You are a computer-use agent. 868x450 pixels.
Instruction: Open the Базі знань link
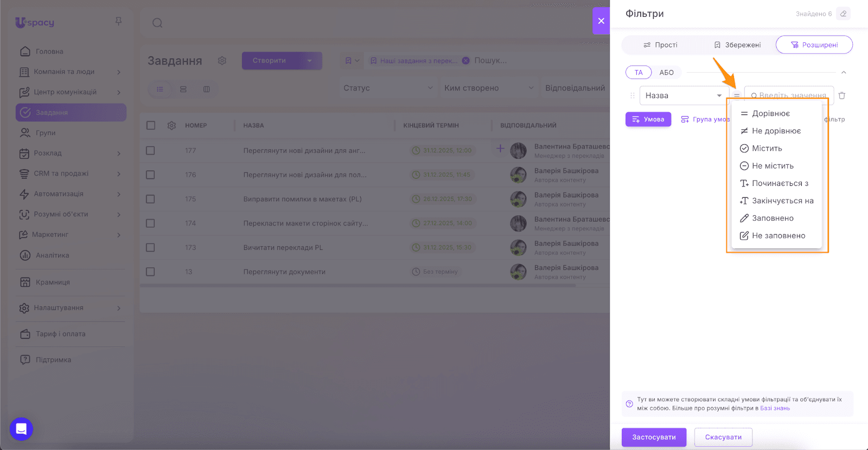(x=775, y=408)
